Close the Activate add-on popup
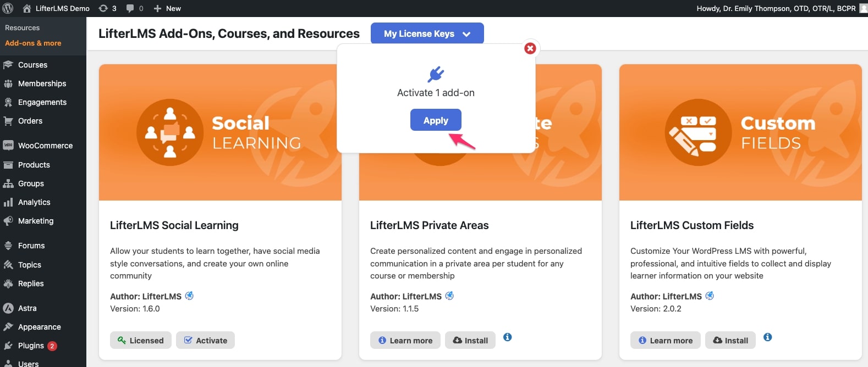This screenshot has width=868, height=367. pos(530,48)
